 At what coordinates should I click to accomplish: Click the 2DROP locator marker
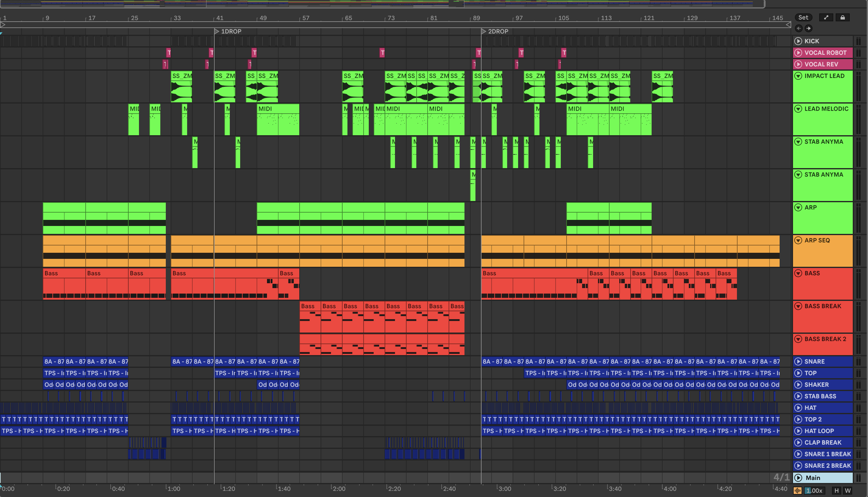tap(483, 31)
